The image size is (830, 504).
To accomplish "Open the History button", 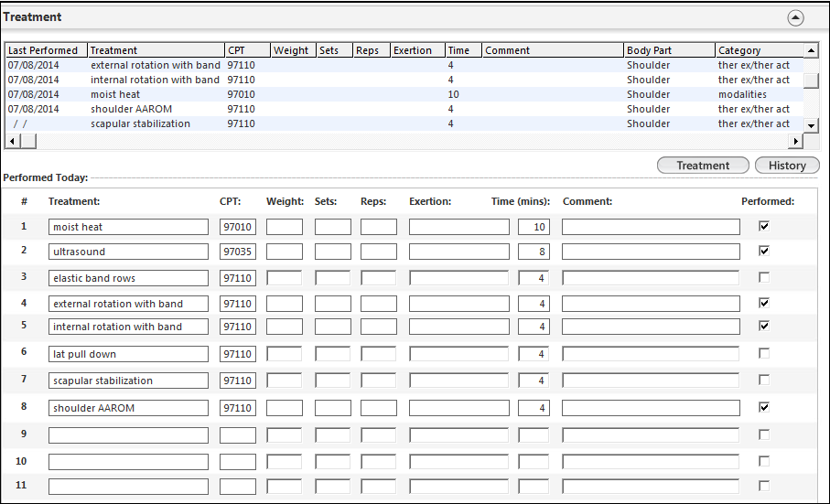I will [x=787, y=166].
